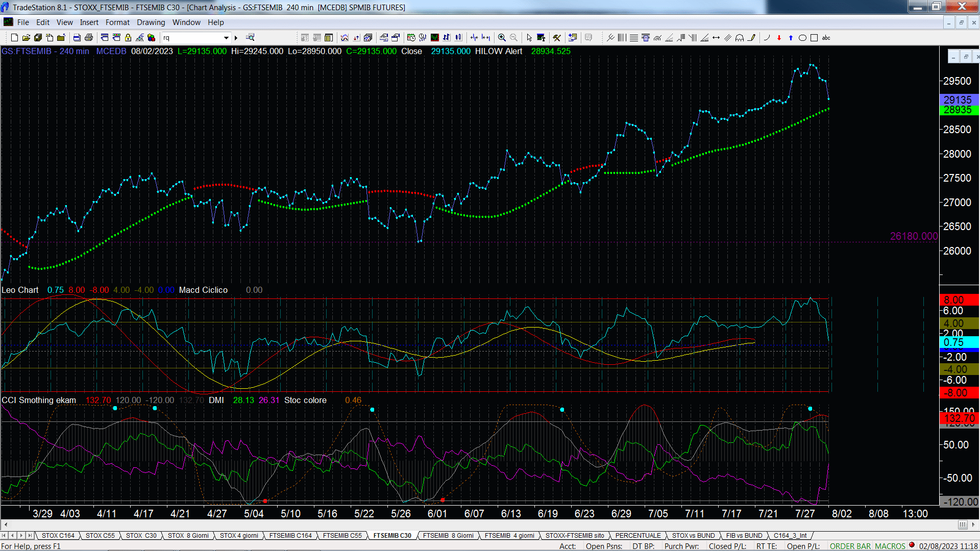Switch to the FTSEMIB C55 tab
Viewport: 980px width, 551px height.
coord(342,535)
